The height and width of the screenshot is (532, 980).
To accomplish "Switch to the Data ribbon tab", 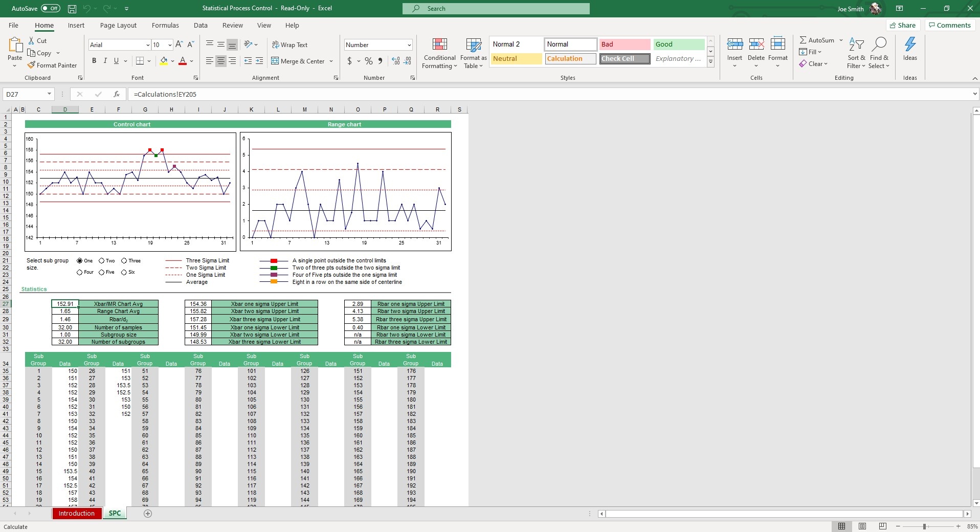I will (200, 25).
